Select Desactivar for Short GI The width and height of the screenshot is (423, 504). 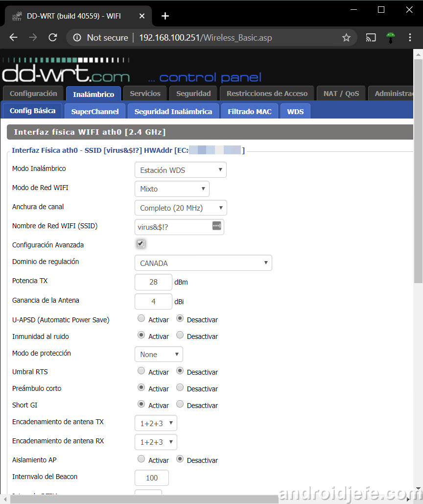pos(180,405)
